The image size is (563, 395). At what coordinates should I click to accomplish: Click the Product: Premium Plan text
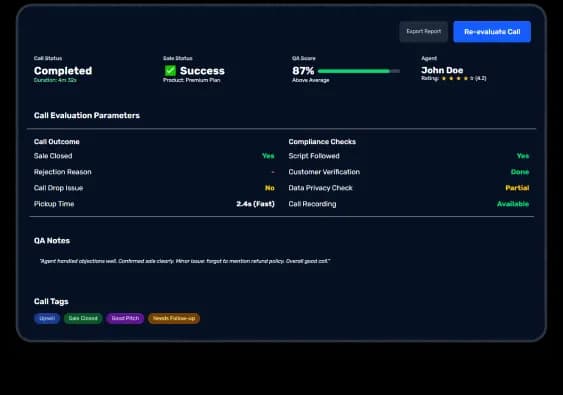click(192, 80)
